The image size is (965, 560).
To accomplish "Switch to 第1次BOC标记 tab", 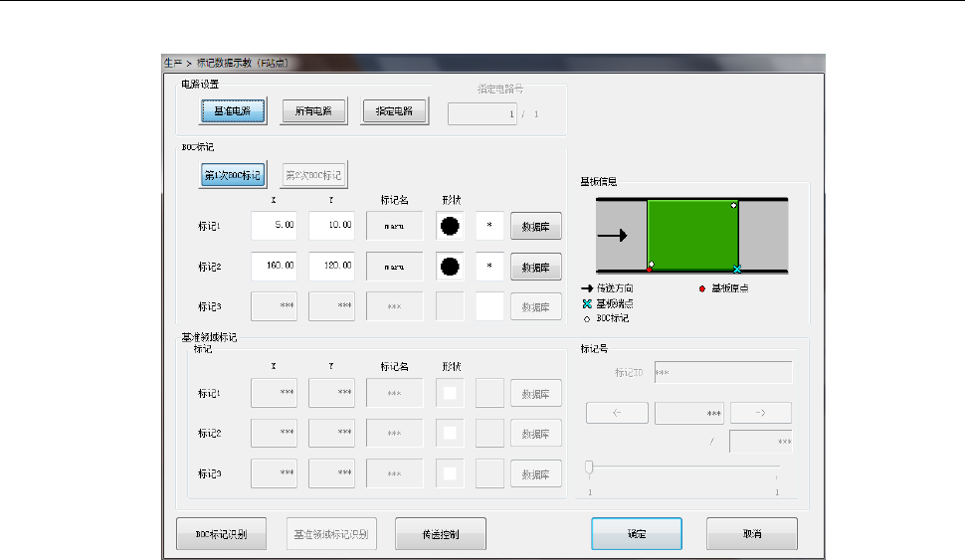I will (x=232, y=176).
